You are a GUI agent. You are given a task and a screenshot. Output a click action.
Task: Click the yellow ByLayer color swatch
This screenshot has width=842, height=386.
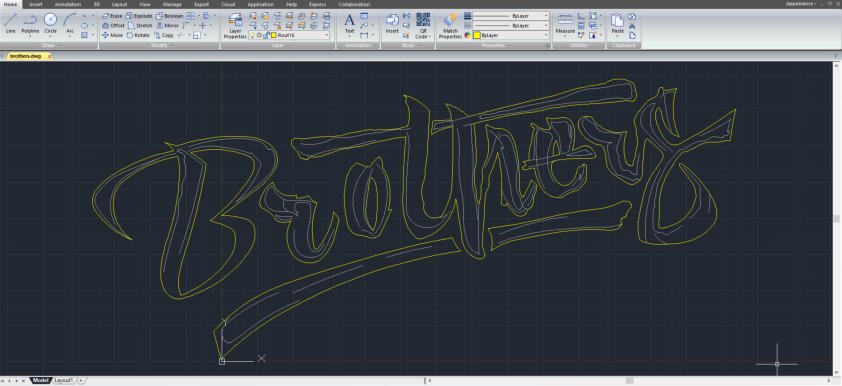(477, 35)
